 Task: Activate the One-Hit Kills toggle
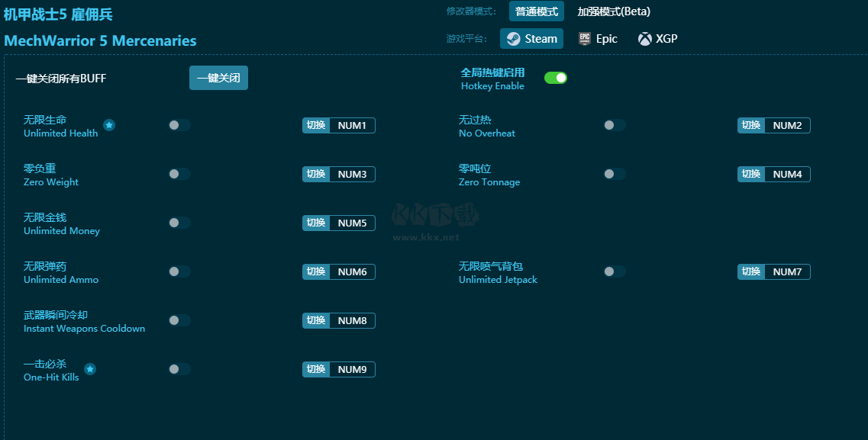pos(179,369)
